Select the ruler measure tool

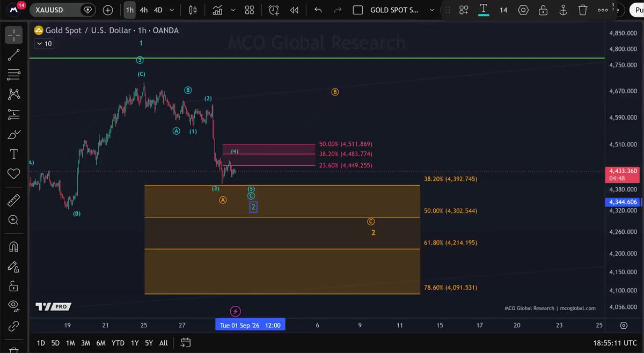[x=13, y=201]
